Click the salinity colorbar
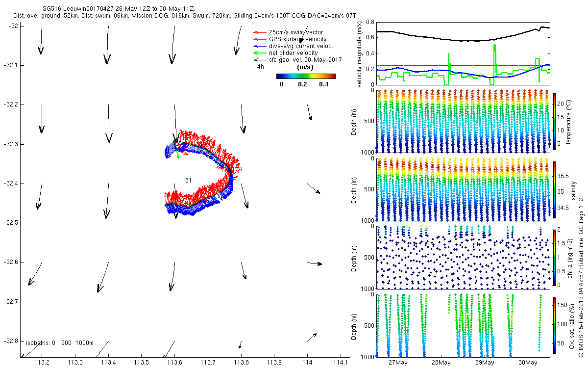The image size is (588, 368). coord(554,190)
